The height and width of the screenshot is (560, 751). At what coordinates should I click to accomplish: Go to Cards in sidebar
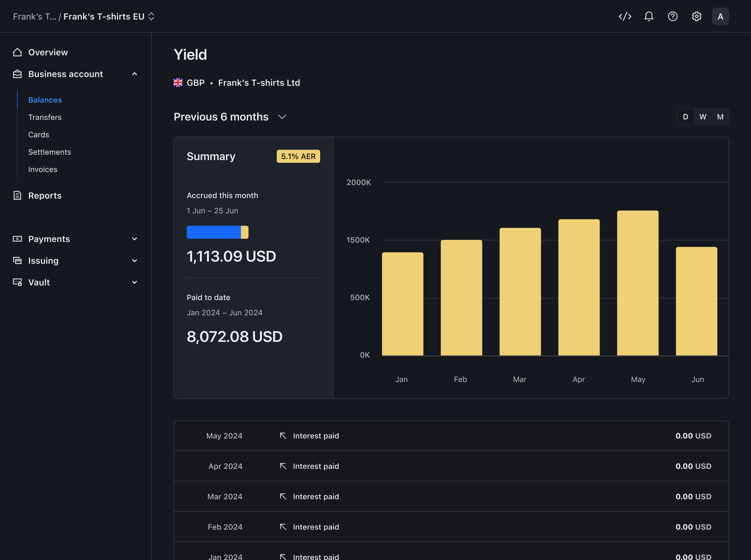click(39, 135)
